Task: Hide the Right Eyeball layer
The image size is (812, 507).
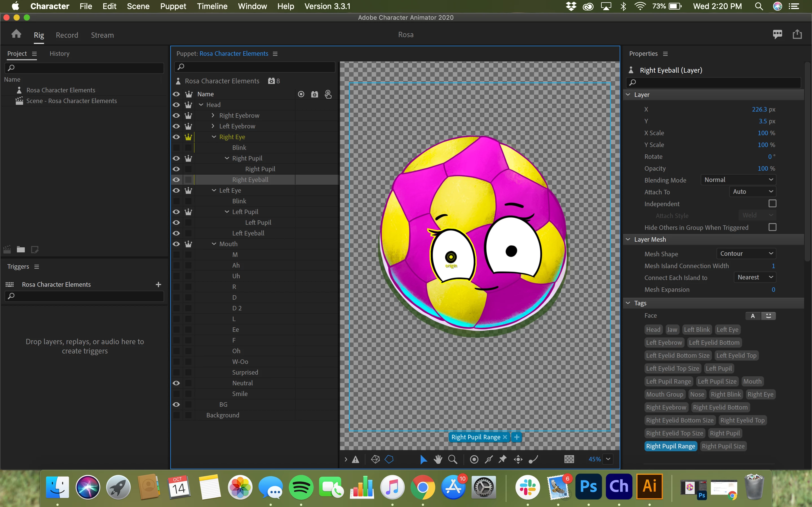Action: point(176,180)
